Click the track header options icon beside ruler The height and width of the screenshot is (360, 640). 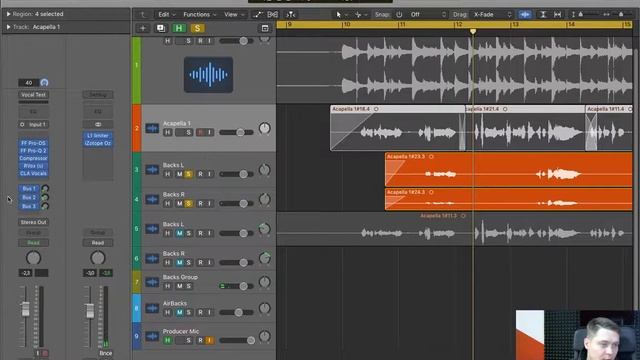[265, 28]
